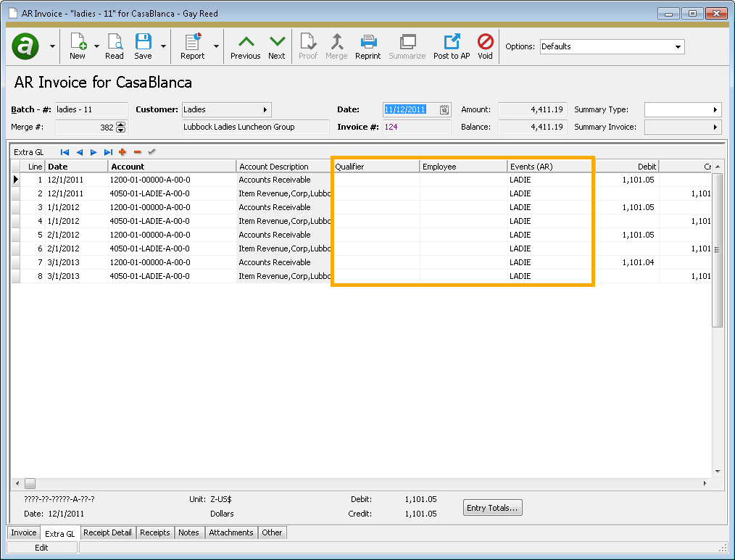Select the Void invoice icon
This screenshot has width=735, height=560.
pyautogui.click(x=486, y=45)
